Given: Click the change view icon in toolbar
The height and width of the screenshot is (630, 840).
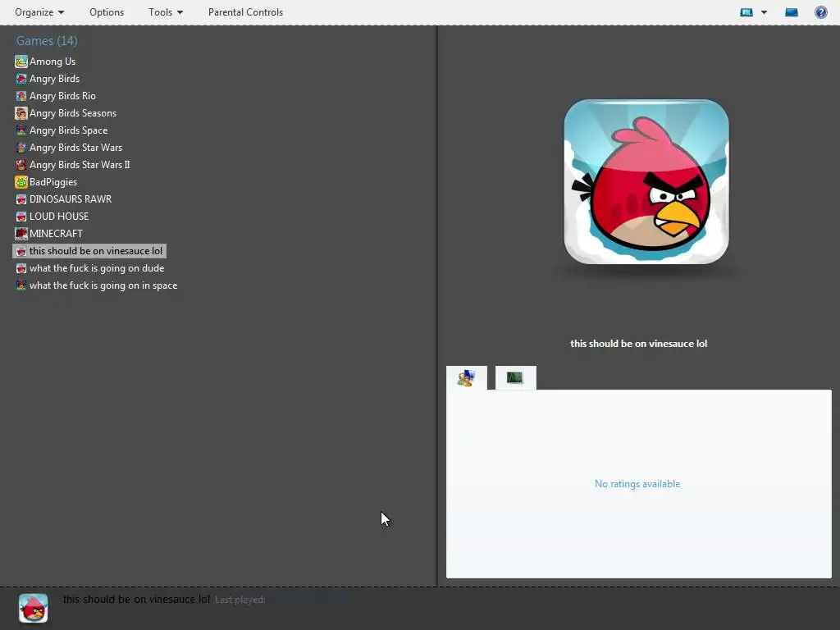Looking at the screenshot, I should (746, 11).
